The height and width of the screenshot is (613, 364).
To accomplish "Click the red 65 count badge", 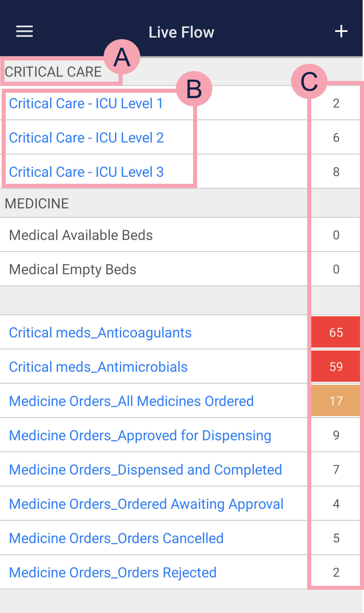I will coord(336,332).
